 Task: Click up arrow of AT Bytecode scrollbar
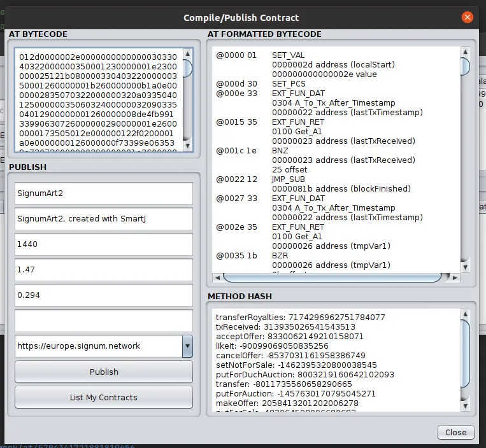tap(187, 54)
